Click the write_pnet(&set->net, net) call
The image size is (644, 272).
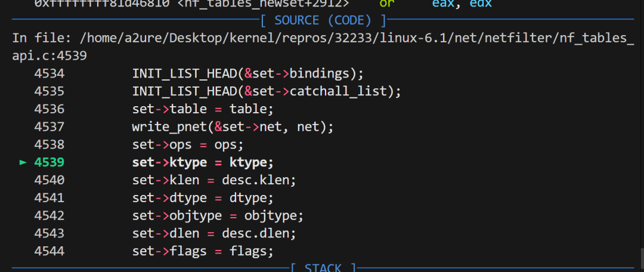click(x=233, y=127)
